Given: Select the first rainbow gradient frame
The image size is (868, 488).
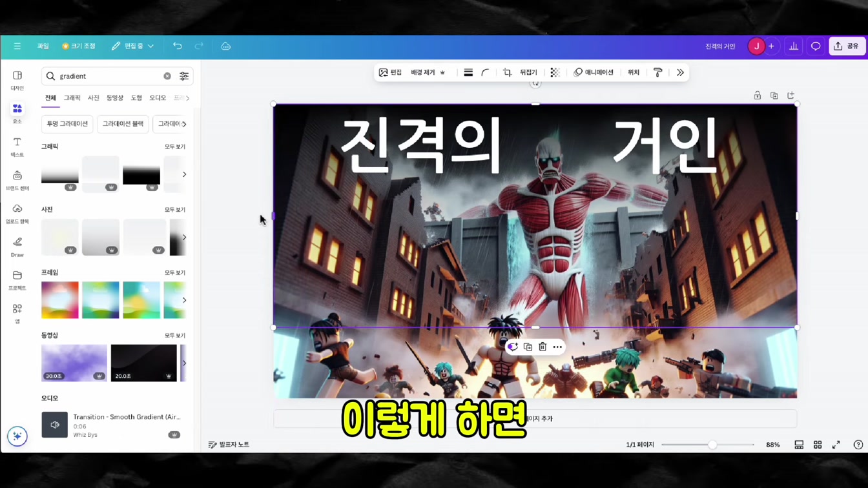Looking at the screenshot, I should click(60, 300).
